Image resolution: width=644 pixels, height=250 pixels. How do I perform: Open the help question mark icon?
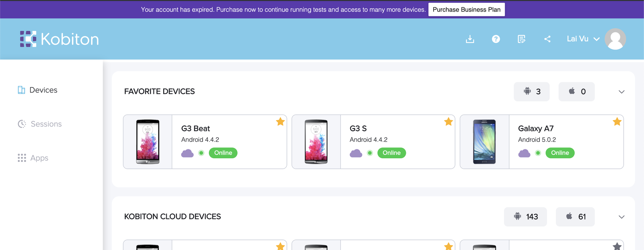(x=496, y=39)
